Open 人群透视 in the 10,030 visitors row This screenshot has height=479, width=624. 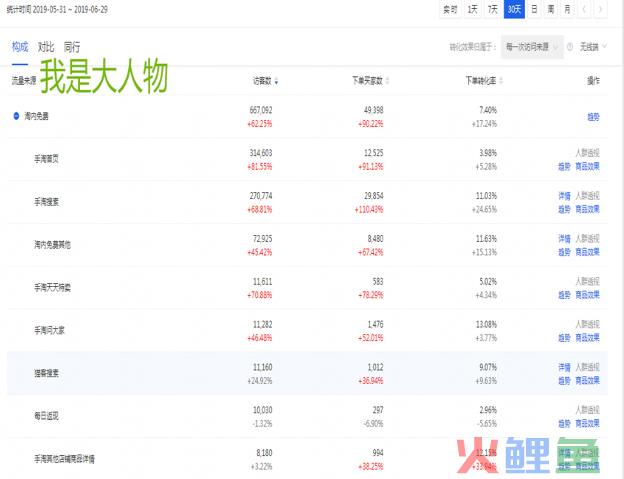(x=587, y=410)
